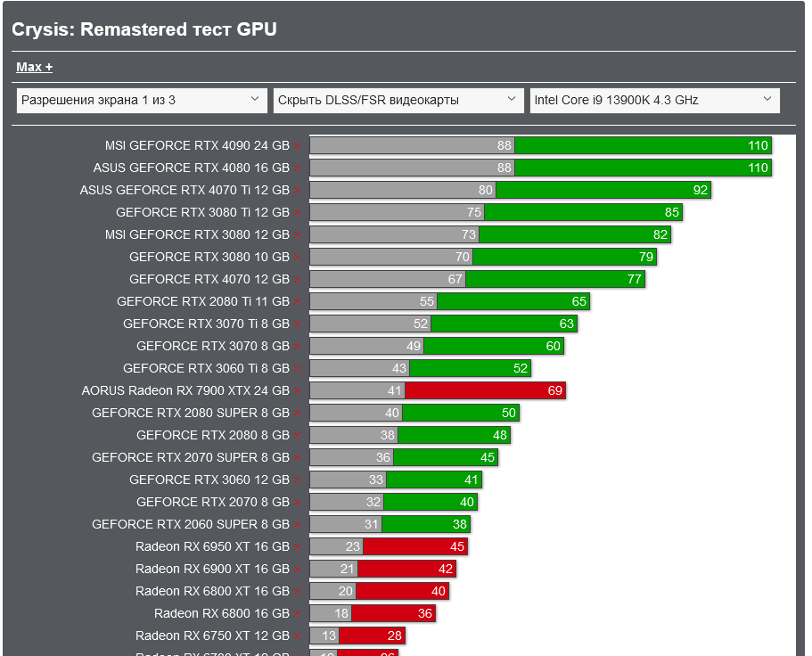Image resolution: width=812 pixels, height=656 pixels.
Task: Remove GEFORCE RTX 3060 Ti 8 GB row
Action: [297, 369]
